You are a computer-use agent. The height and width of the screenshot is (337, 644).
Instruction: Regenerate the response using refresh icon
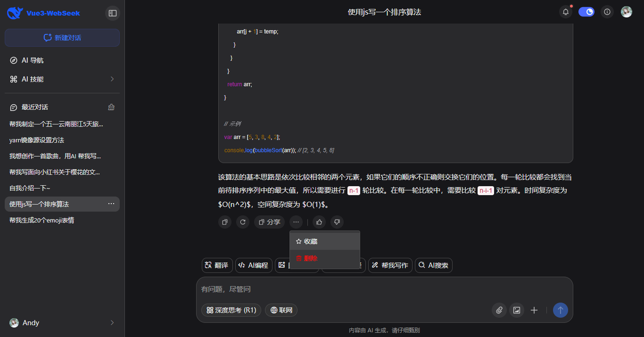[242, 222]
